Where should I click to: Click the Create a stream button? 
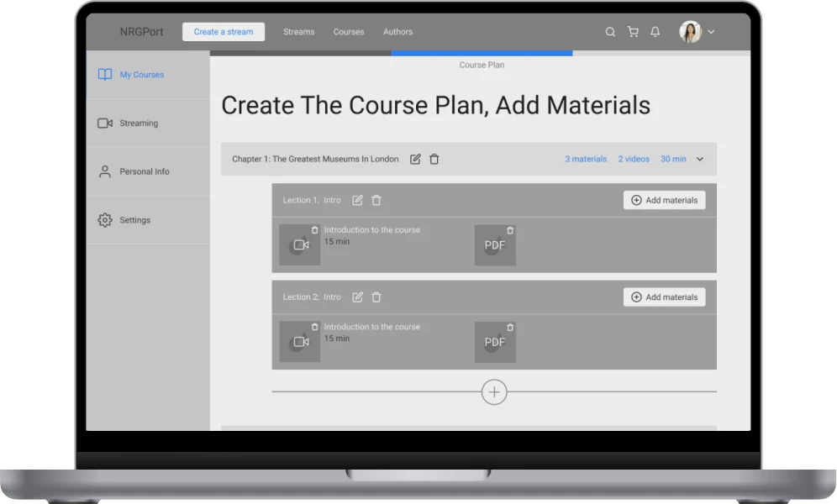point(224,32)
